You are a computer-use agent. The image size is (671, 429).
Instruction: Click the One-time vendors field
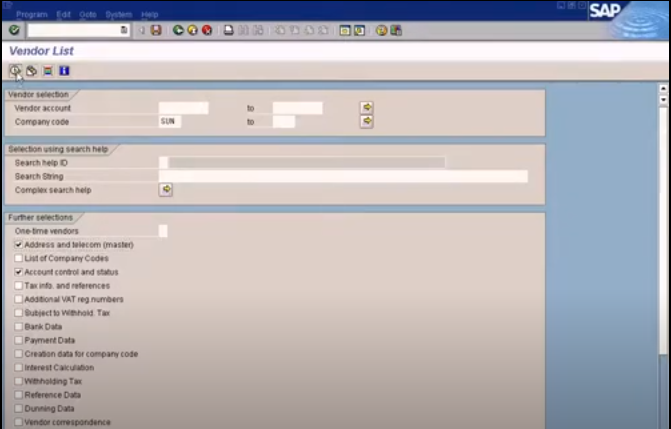(x=163, y=231)
